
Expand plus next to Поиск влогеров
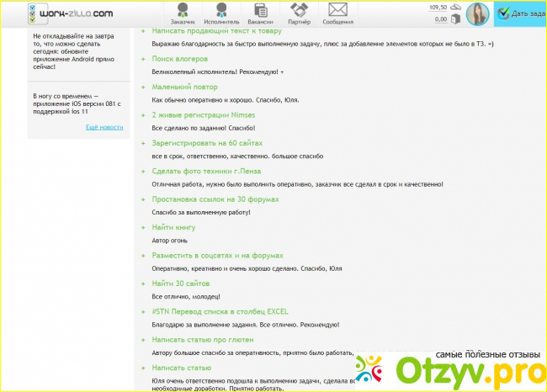click(143, 60)
